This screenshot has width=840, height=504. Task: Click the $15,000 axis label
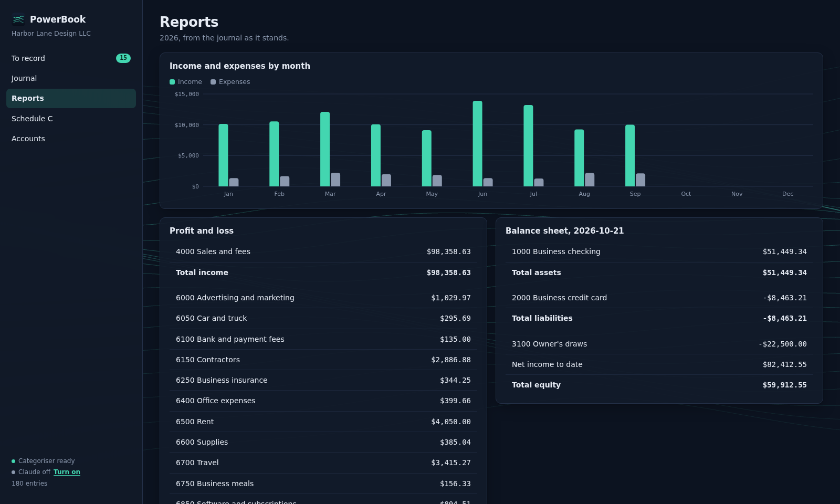pyautogui.click(x=187, y=94)
